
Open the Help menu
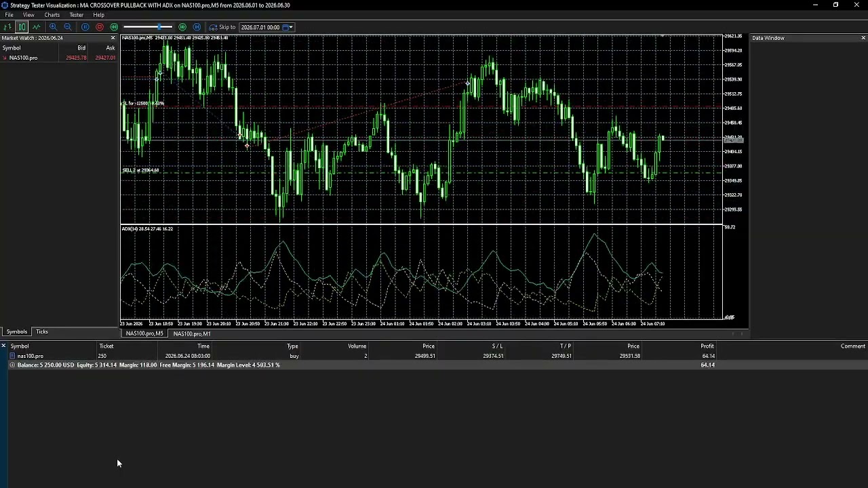pyautogui.click(x=98, y=15)
